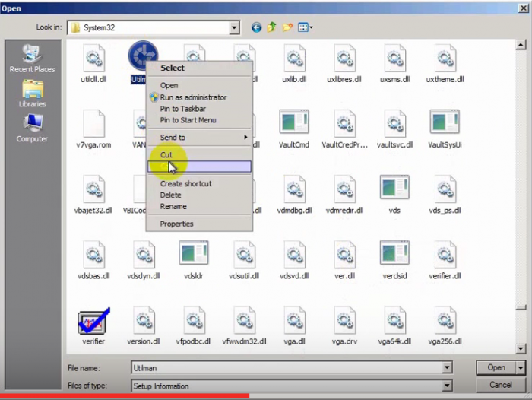The width and height of the screenshot is (532, 400).
Task: Choose Open in context menu
Action: [199, 86]
